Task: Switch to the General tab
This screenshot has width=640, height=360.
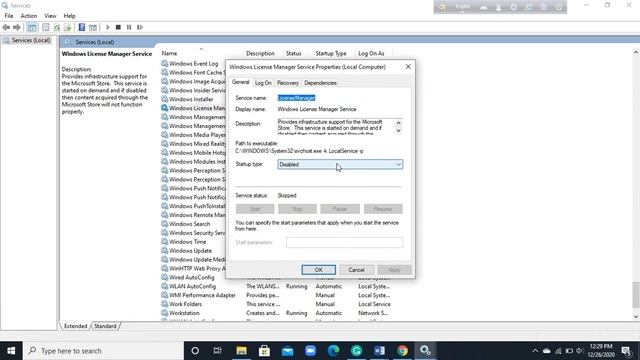Action: (240, 82)
